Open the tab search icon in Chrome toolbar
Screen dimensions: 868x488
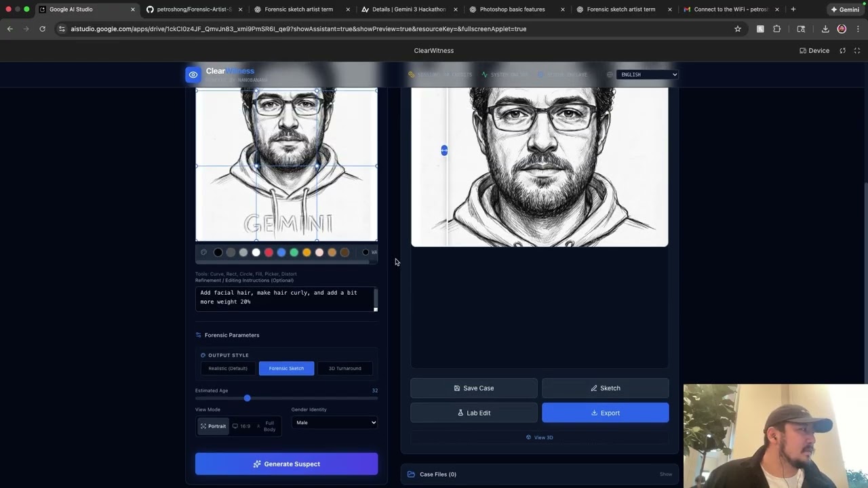801,29
